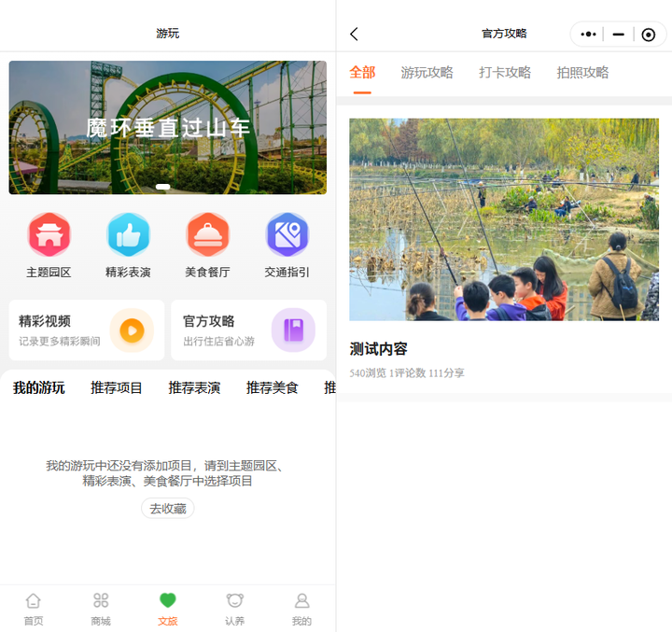Screen dimensions: 672x632
Task: Select the 拍照攻略 tab
Action: [582, 73]
